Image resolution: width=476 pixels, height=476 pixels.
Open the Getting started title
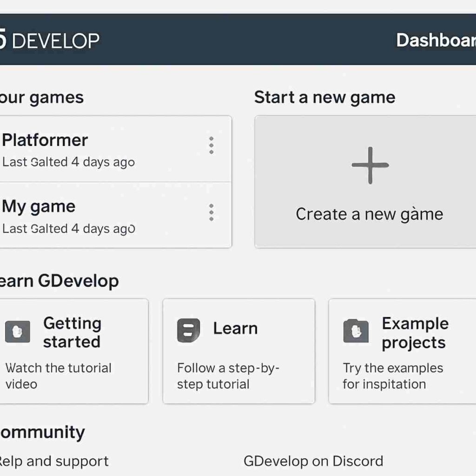(x=72, y=332)
